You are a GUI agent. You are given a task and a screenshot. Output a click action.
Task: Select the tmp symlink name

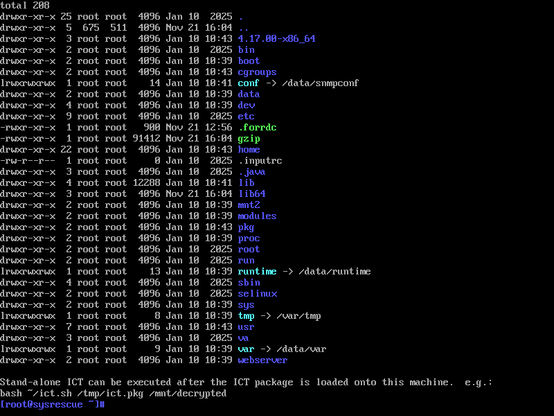246,316
